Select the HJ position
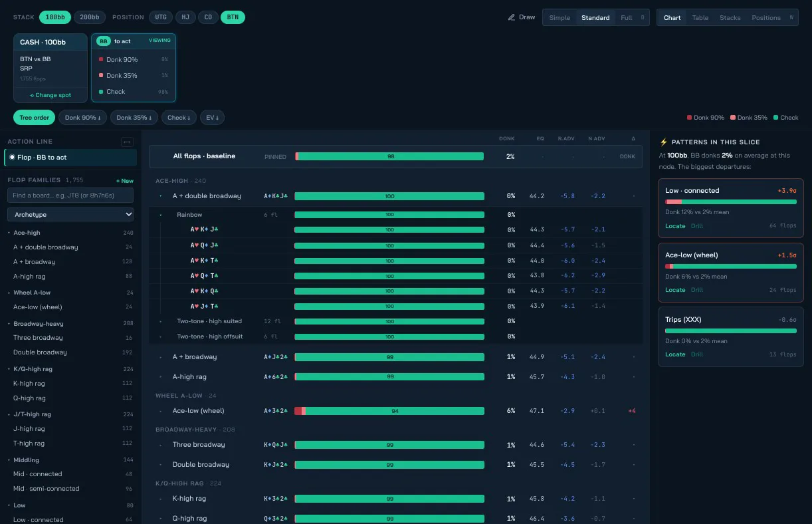Viewport: 812px width, 524px height. [185, 17]
